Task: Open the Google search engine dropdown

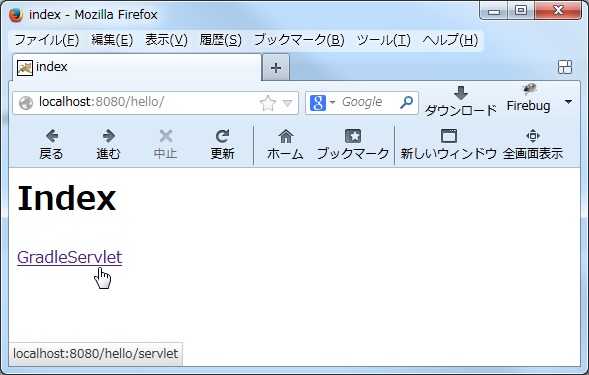Action: click(322, 103)
